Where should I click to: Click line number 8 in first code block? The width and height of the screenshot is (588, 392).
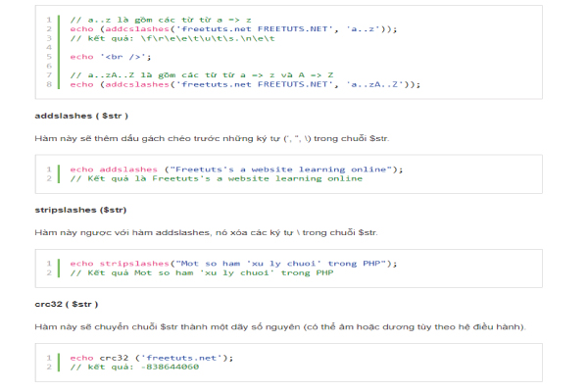click(48, 84)
